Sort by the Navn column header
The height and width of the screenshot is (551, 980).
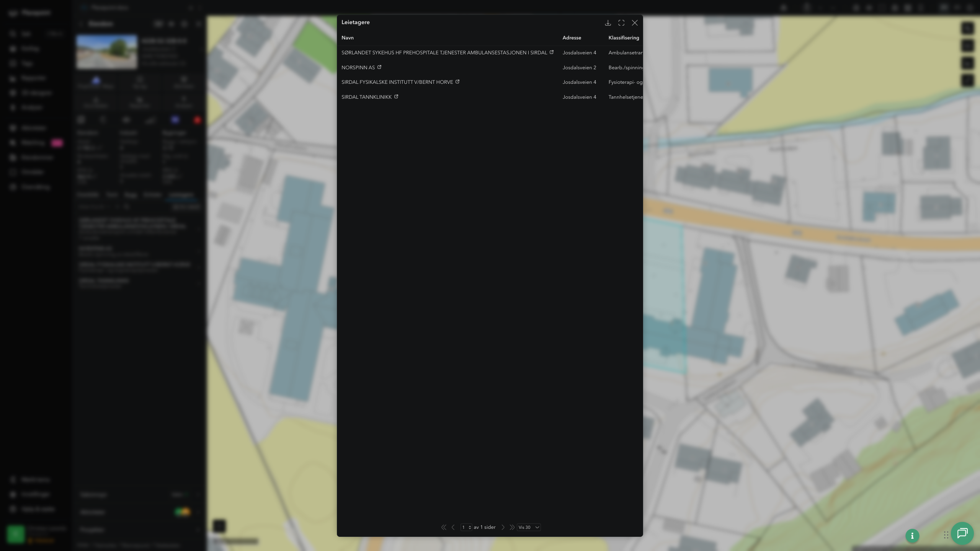348,38
